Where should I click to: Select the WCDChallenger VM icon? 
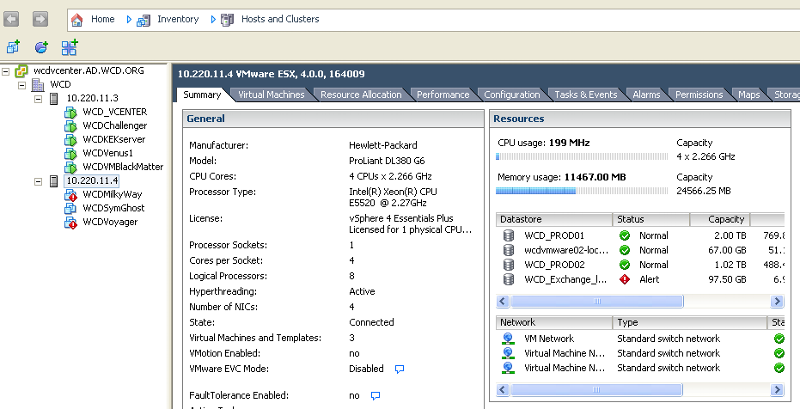pos(70,126)
